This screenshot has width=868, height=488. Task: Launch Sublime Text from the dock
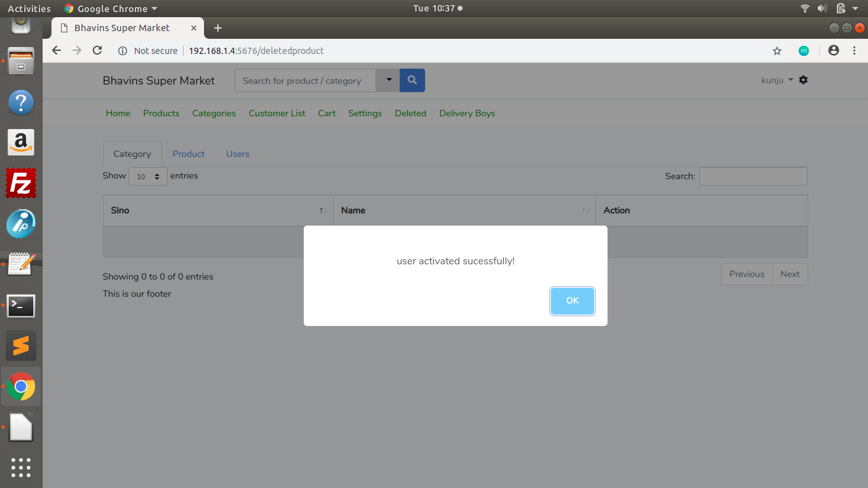(x=21, y=346)
